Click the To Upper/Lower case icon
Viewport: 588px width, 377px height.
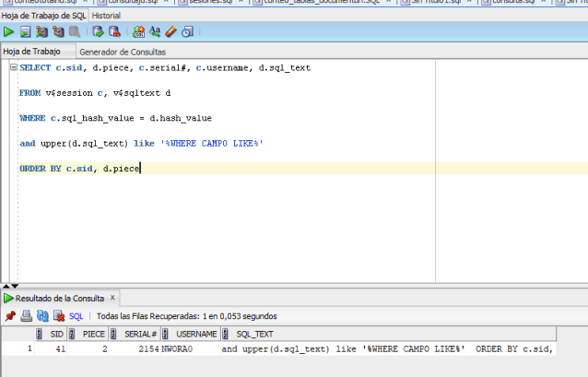point(154,31)
